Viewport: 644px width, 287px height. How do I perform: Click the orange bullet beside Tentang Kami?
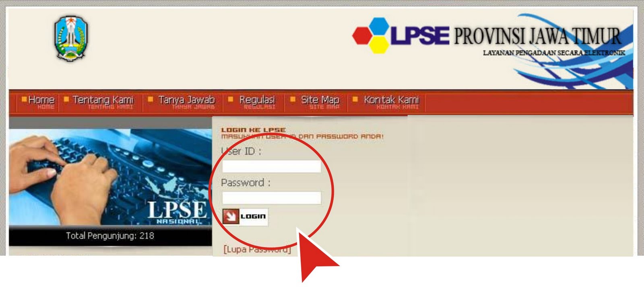(66, 98)
